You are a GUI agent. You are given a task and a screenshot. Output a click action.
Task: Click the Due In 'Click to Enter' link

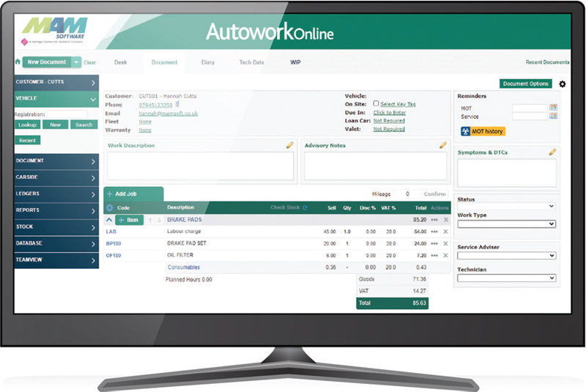(x=390, y=113)
